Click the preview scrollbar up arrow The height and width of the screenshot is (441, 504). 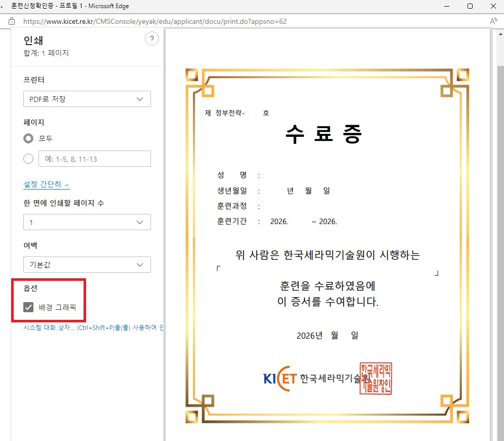[x=500, y=33]
